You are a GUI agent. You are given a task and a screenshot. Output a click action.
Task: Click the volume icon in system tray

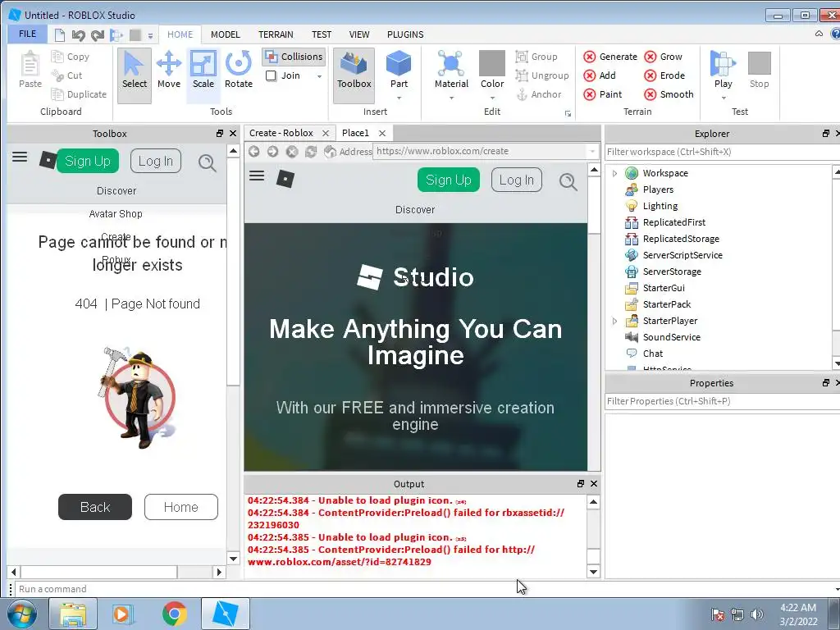pyautogui.click(x=757, y=614)
